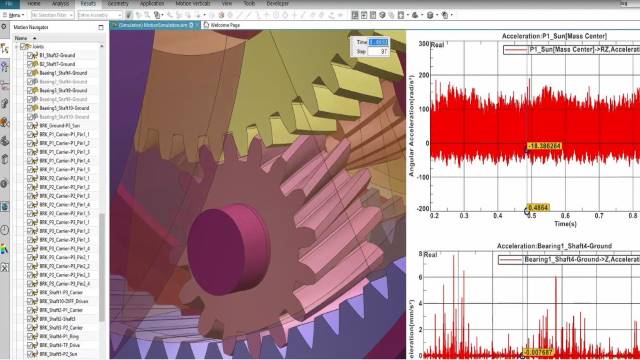Toggle the BRK_P1_Carrier-P1_Pin1_5 checkbox
The image size is (640, 360).
30,169
